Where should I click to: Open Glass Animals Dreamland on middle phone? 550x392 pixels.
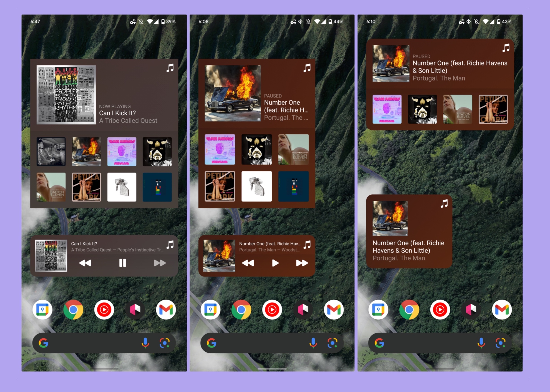click(x=220, y=150)
